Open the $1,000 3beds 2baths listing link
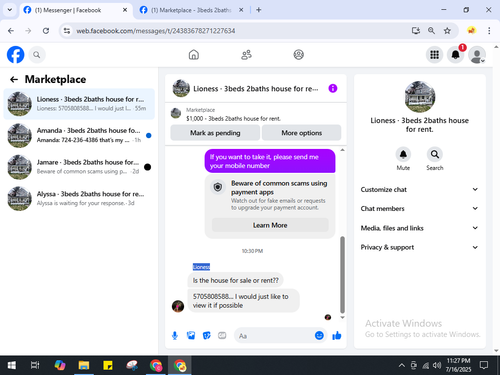This screenshot has width=500, height=375. point(233,118)
